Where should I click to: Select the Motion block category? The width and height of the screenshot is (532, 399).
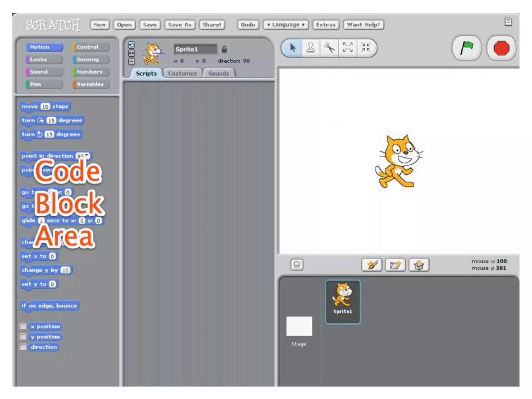[x=44, y=47]
